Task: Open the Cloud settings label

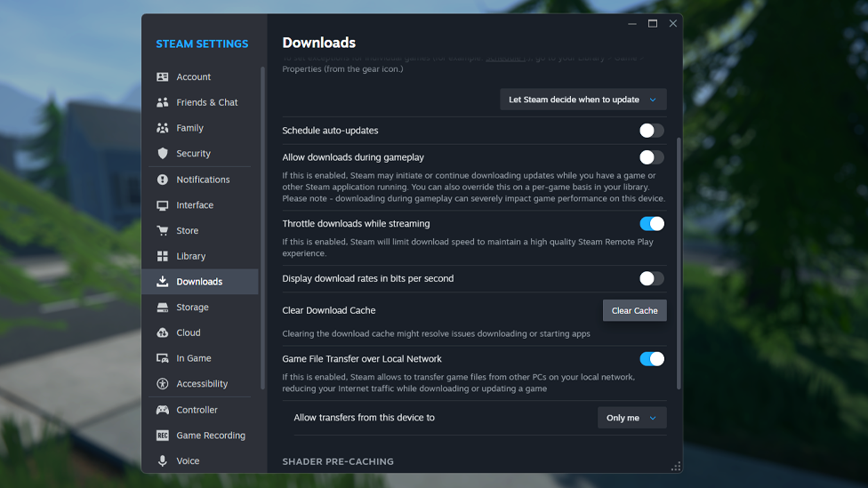Action: 189,332
